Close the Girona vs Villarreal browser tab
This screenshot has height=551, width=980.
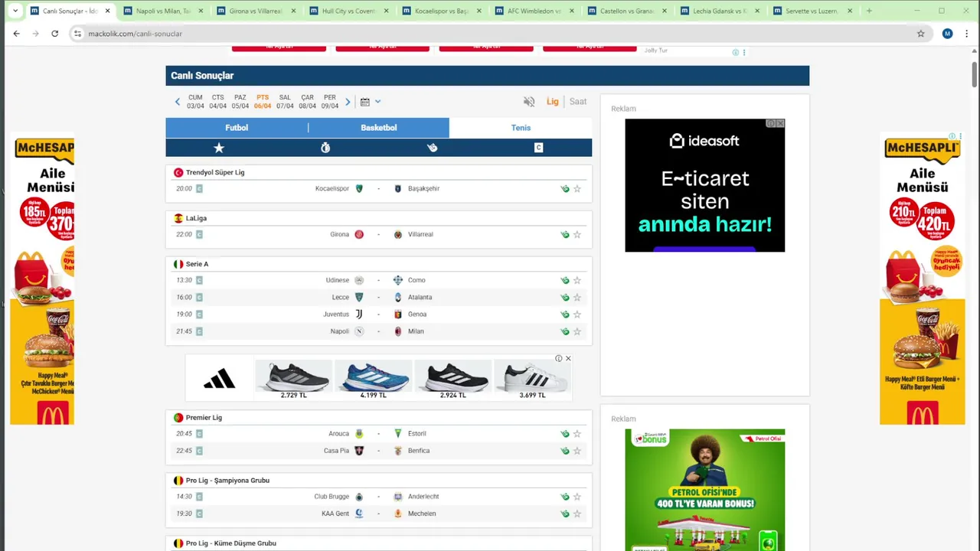(x=293, y=11)
